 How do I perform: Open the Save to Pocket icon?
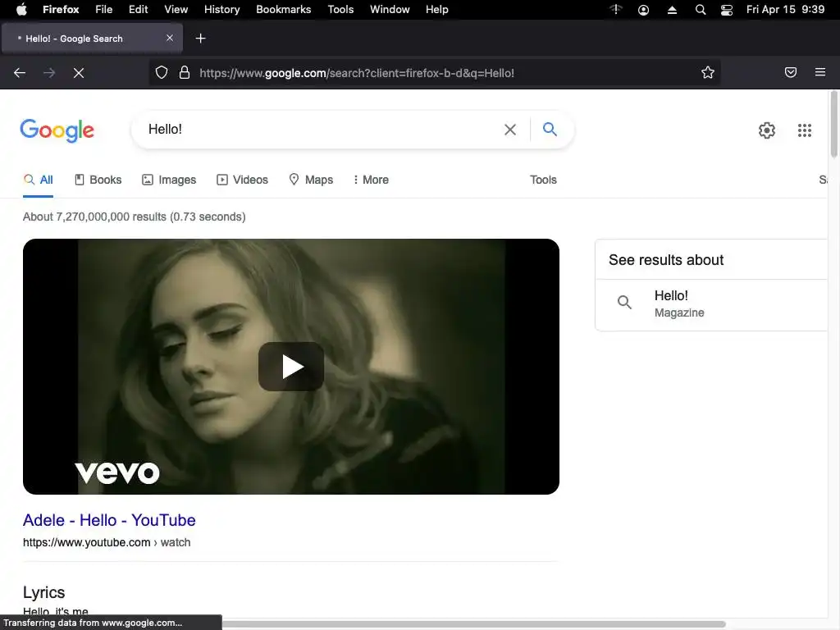791,72
